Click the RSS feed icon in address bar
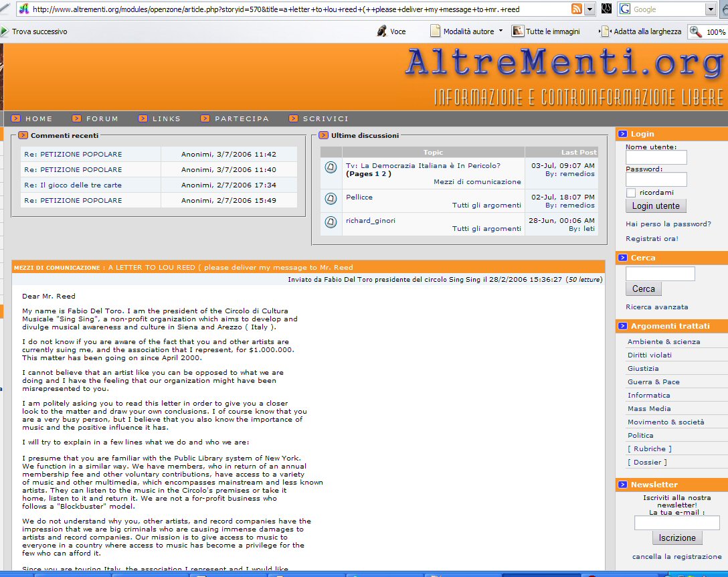This screenshot has width=728, height=577. (576, 9)
